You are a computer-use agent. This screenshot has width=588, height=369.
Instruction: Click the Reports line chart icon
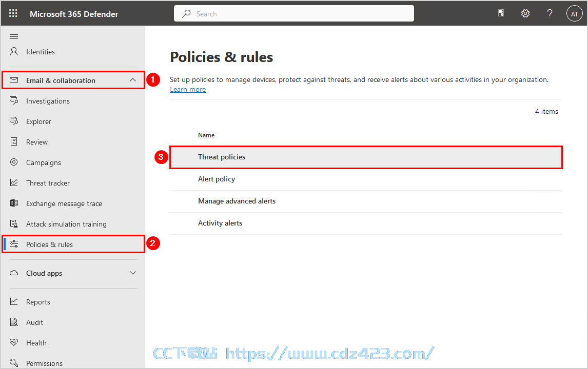(x=14, y=301)
